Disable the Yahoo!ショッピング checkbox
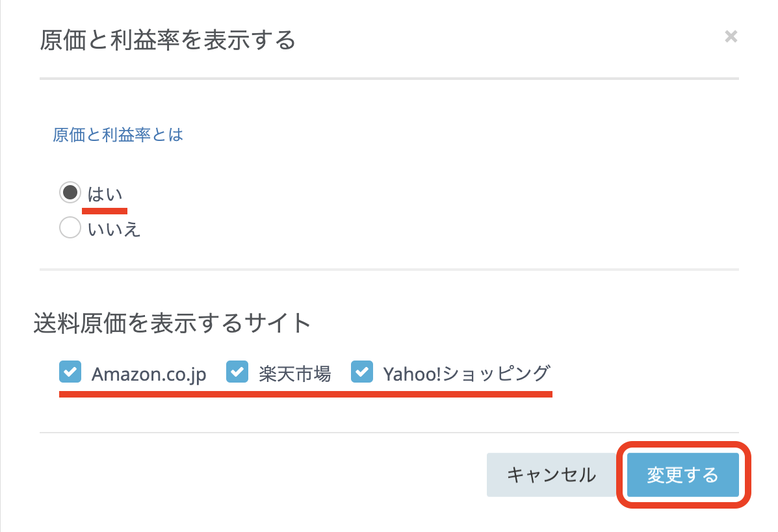The height and width of the screenshot is (532, 778). [362, 372]
